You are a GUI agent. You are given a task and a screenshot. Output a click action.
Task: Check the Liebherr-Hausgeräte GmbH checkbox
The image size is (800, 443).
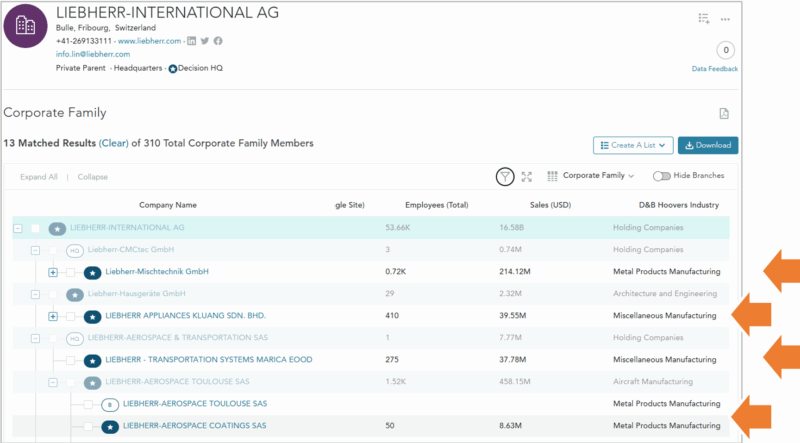pyautogui.click(x=53, y=294)
